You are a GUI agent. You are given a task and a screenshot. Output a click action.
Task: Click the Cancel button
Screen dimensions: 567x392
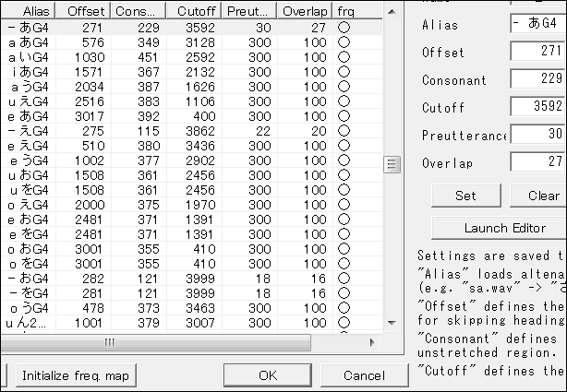coord(364,375)
